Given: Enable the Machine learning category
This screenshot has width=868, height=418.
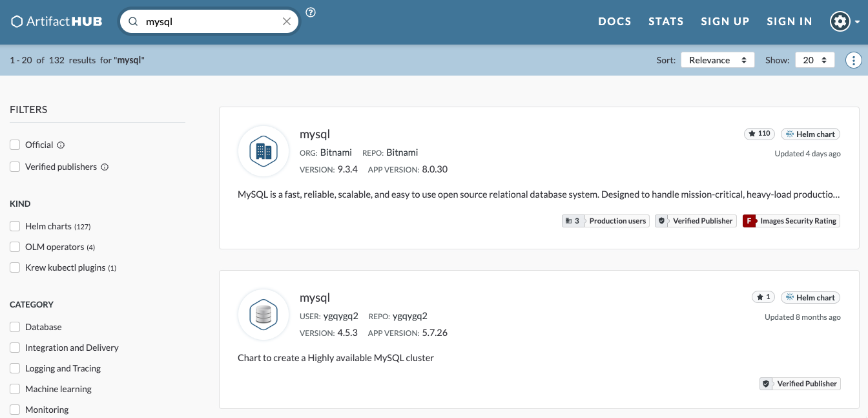Looking at the screenshot, I should point(15,389).
